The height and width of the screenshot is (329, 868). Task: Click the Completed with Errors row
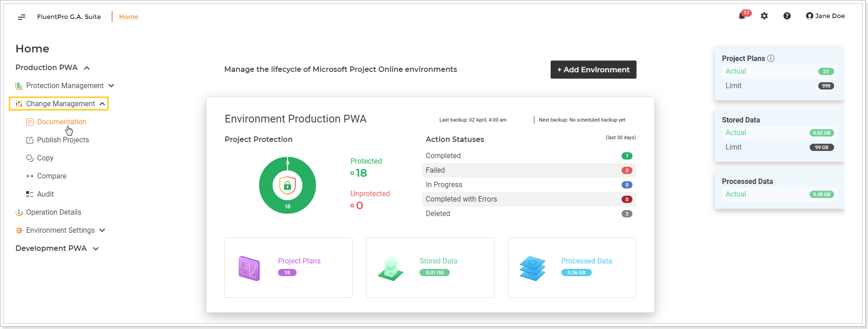pos(529,199)
